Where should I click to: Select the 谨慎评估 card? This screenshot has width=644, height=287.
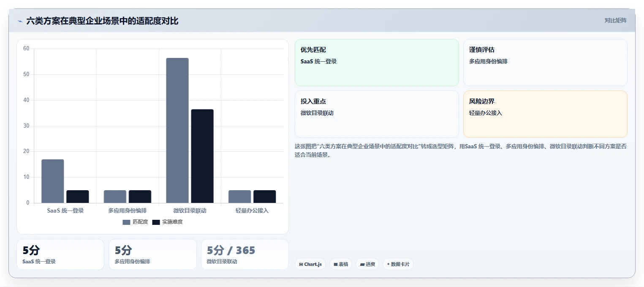(545, 63)
